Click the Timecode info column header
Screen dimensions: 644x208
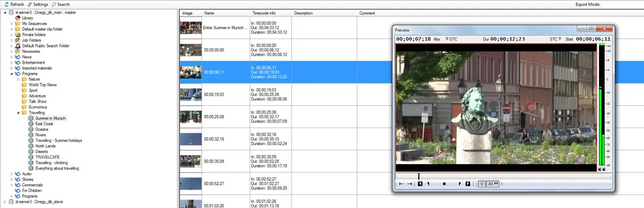pyautogui.click(x=271, y=13)
